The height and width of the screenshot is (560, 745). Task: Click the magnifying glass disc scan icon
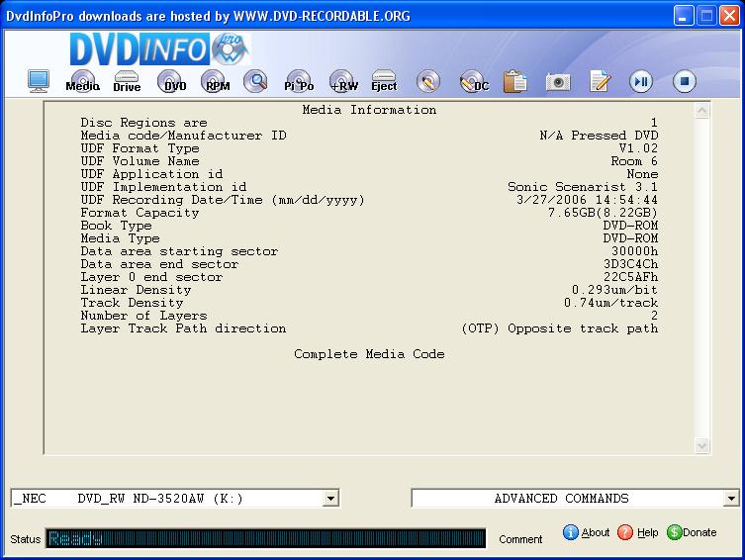click(x=255, y=81)
